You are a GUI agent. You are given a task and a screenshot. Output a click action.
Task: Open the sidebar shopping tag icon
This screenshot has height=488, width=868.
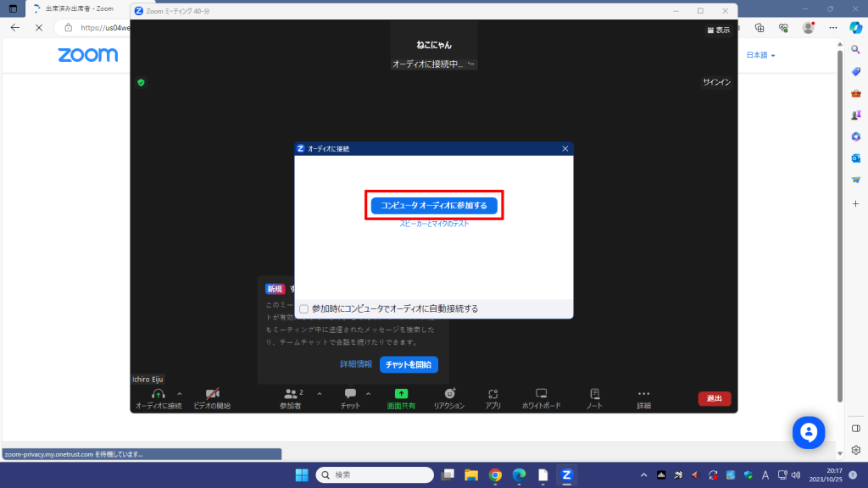(x=856, y=72)
